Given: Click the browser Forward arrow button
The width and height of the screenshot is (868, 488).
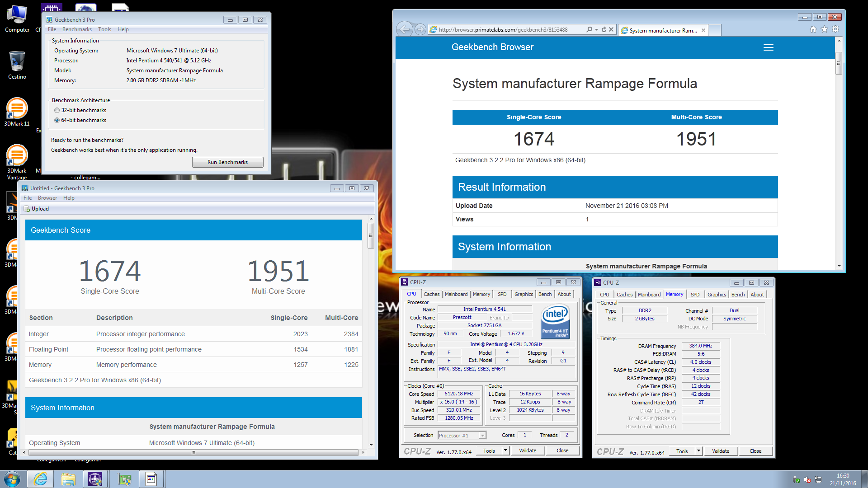Looking at the screenshot, I should (x=420, y=29).
